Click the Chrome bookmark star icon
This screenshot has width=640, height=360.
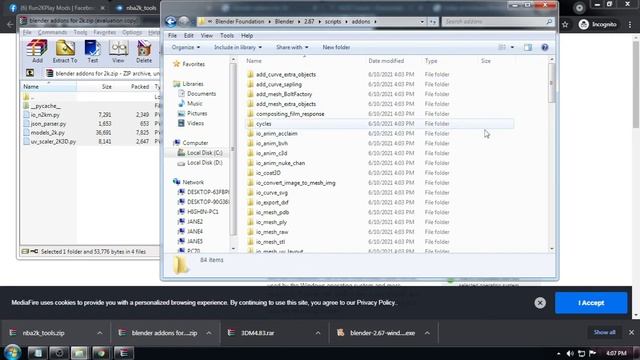pyautogui.click(x=565, y=24)
